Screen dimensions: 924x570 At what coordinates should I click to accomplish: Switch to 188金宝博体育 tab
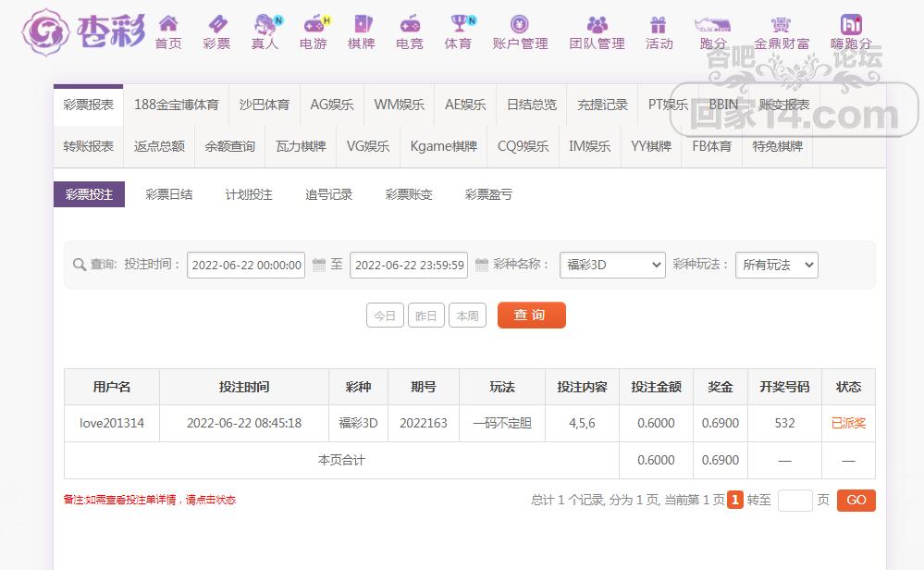click(x=176, y=105)
